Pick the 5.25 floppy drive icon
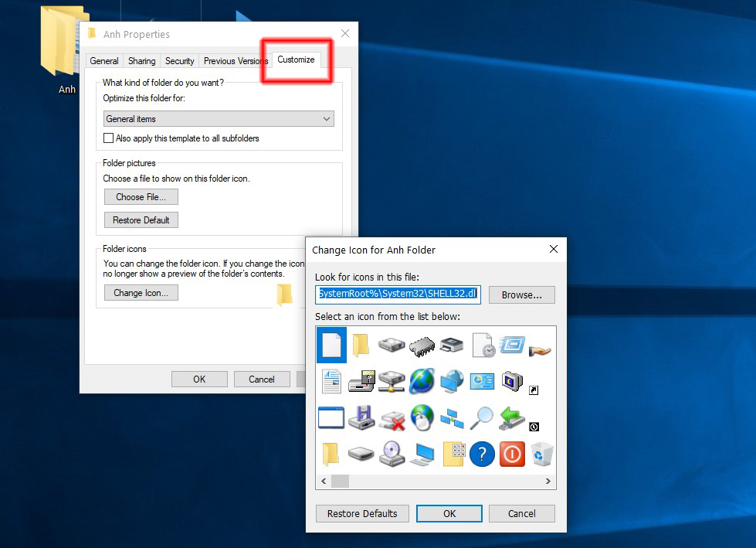This screenshot has height=548, width=756. coord(361,382)
